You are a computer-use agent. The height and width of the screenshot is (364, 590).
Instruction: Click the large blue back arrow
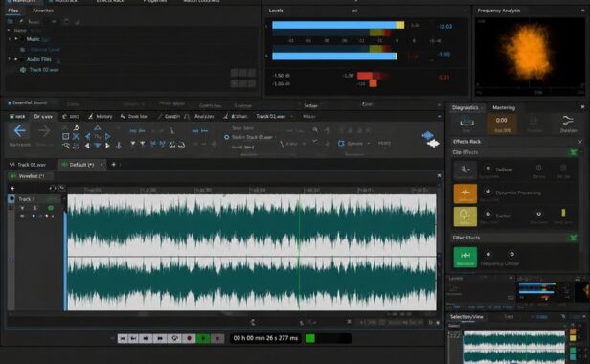pyautogui.click(x=19, y=131)
